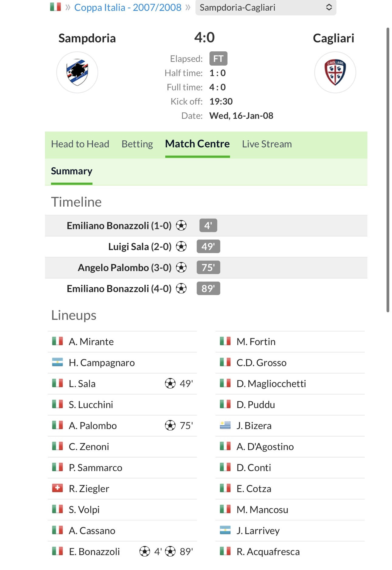Click the Uruguay flag beside J. Bizera
This screenshot has width=392, height=570.
(225, 425)
